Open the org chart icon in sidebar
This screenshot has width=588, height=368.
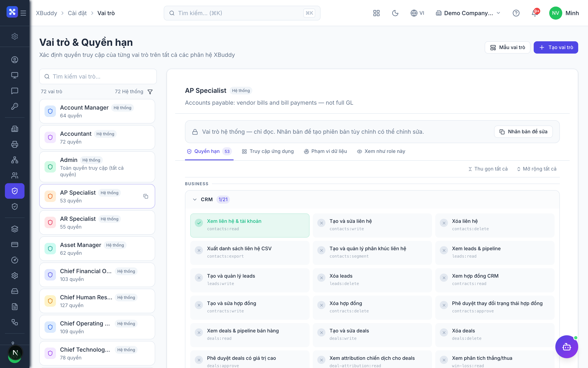(x=14, y=160)
